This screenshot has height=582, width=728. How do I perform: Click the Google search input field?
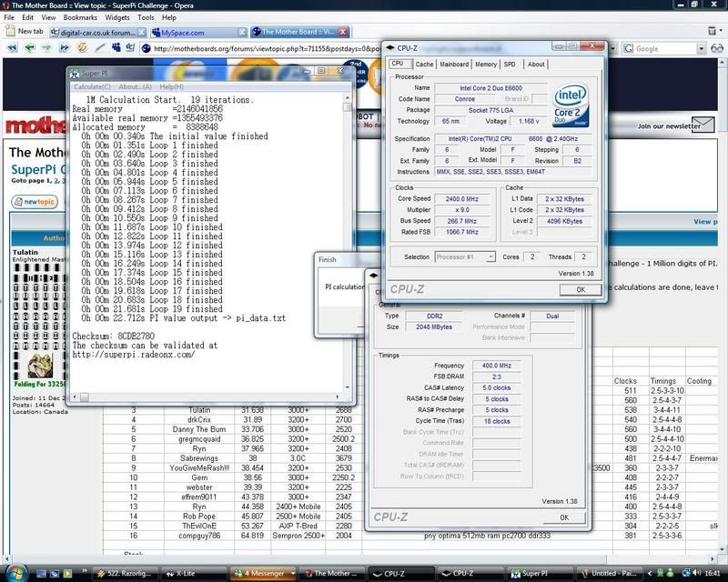pyautogui.click(x=665, y=48)
